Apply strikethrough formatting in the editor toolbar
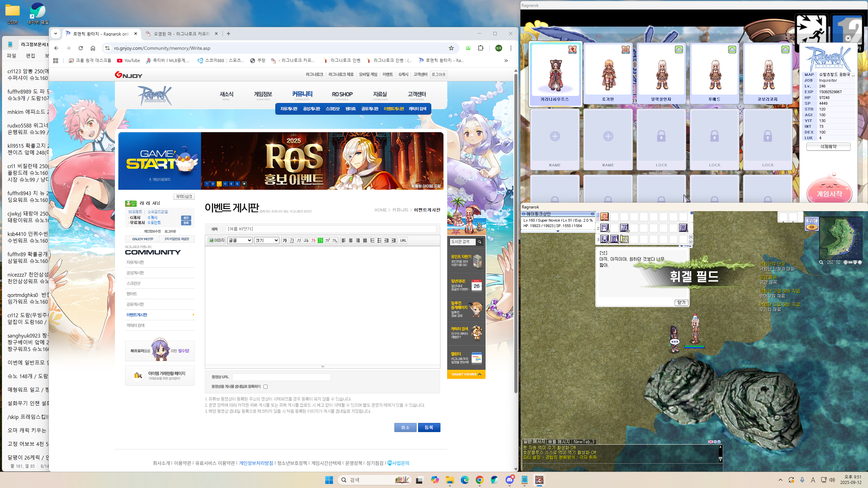Screen dimensions: 868x488 [306, 240]
